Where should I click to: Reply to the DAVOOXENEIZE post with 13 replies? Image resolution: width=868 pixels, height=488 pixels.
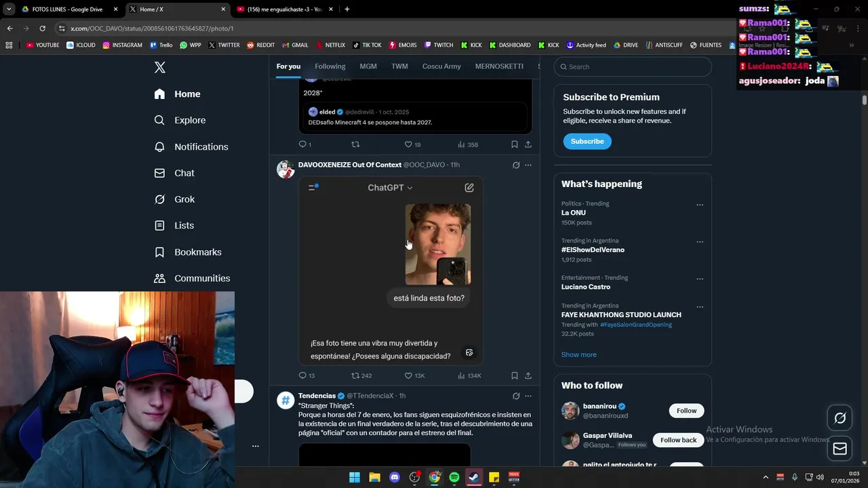pos(307,375)
